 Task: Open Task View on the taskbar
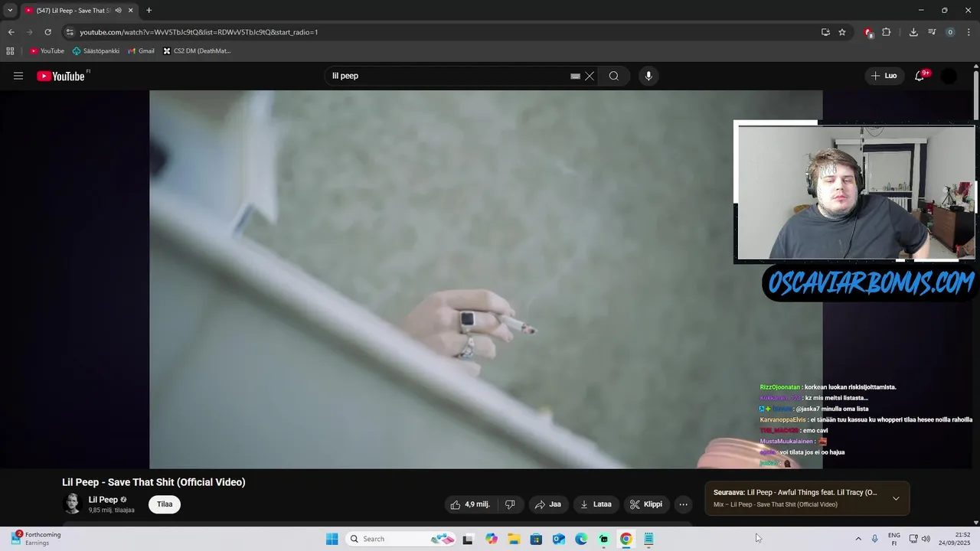468,539
